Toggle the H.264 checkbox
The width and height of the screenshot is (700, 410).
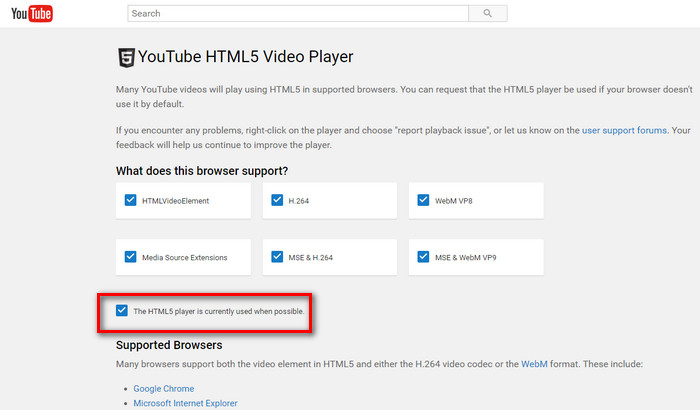277,200
